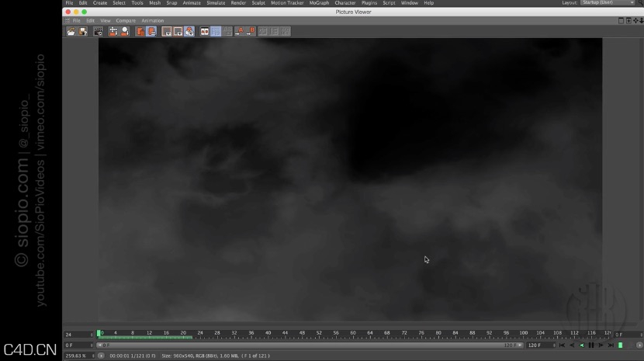Click frame 60 on the timeline ruler
644x361 pixels.
pyautogui.click(x=353, y=333)
